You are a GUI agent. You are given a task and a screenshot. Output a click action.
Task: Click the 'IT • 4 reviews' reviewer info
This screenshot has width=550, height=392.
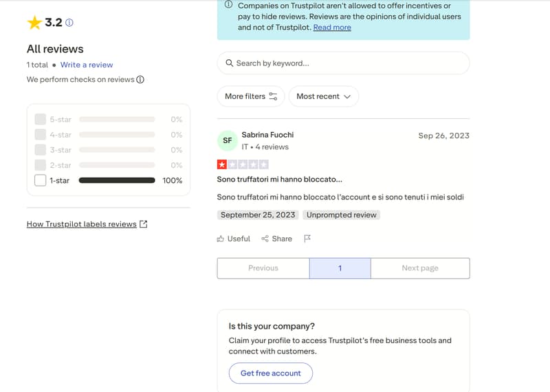click(x=265, y=147)
